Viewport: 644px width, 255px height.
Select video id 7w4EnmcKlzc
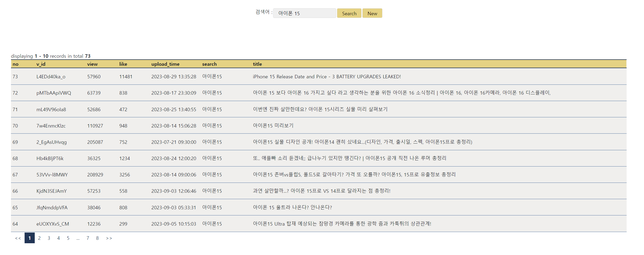click(51, 126)
